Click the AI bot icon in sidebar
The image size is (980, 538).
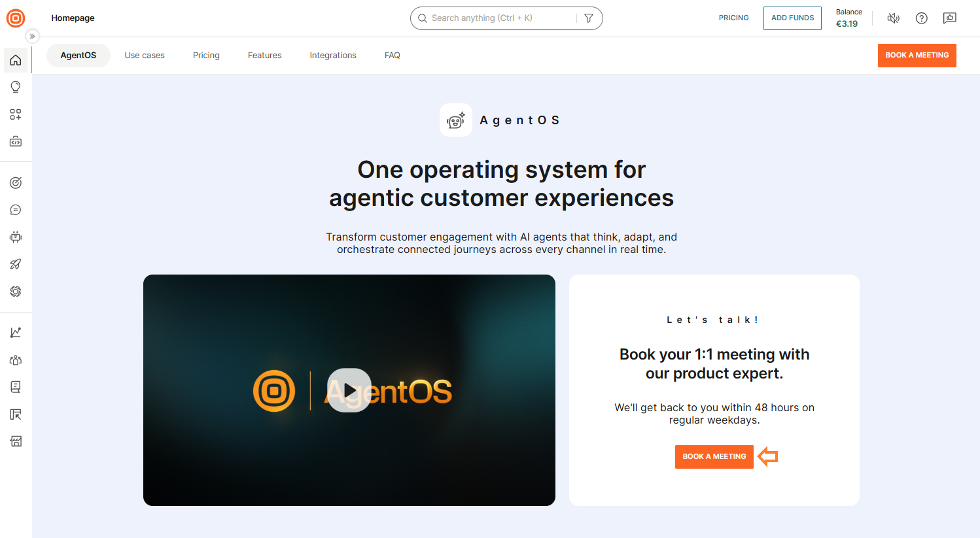click(x=16, y=237)
